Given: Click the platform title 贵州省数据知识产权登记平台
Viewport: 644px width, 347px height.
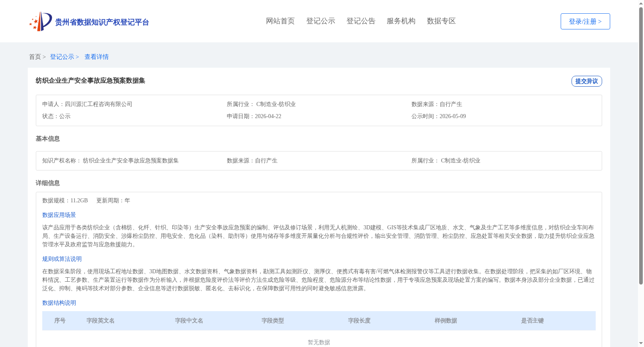Looking at the screenshot, I should click(102, 22).
